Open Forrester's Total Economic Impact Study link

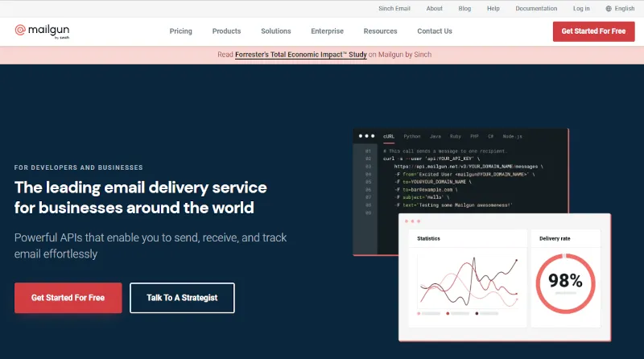point(300,55)
